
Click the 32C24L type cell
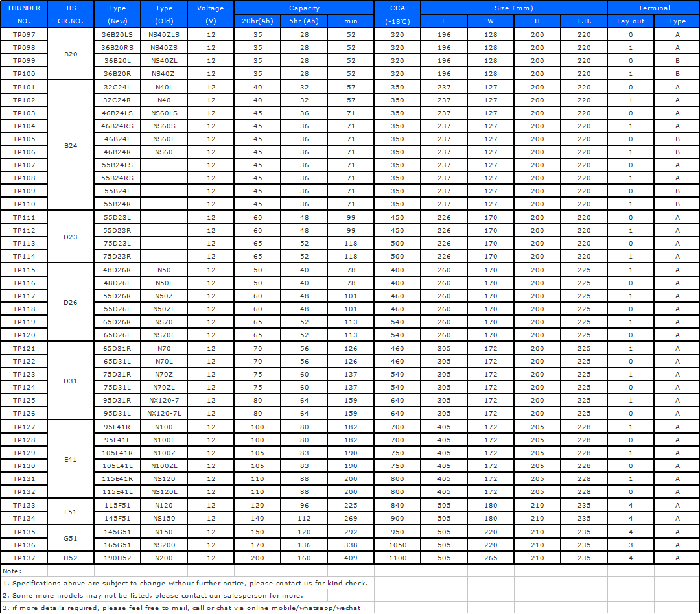point(117,88)
